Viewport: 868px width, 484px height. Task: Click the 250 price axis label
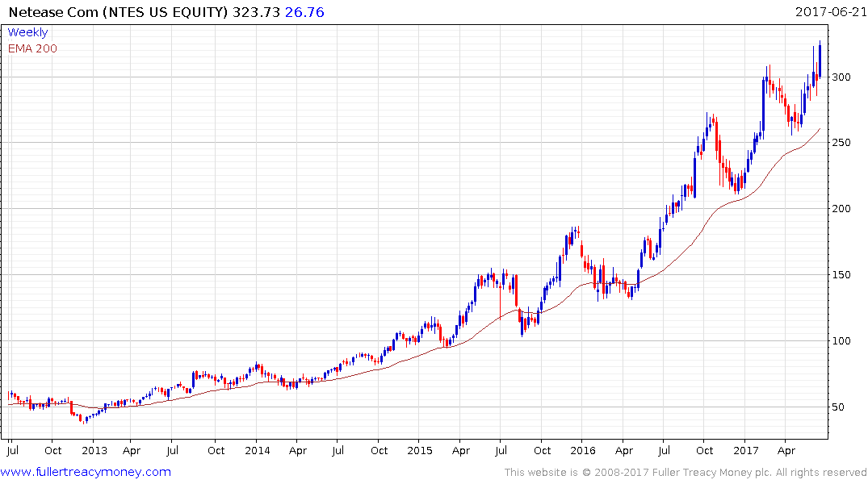841,143
